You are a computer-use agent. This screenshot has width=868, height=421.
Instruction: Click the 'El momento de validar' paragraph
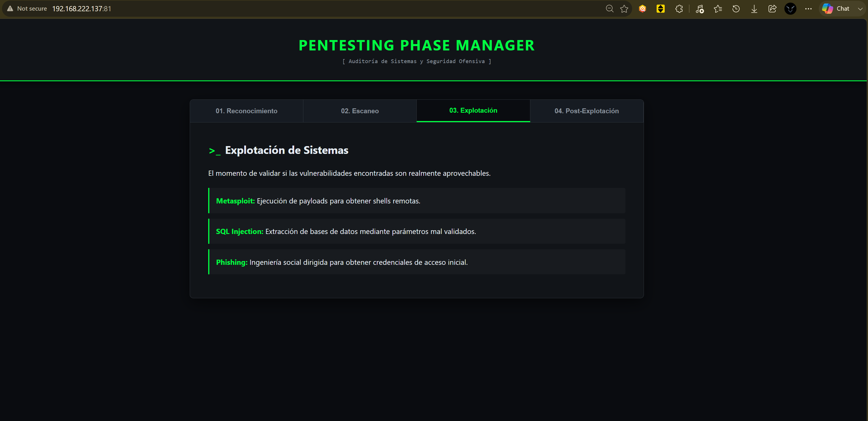pyautogui.click(x=349, y=173)
